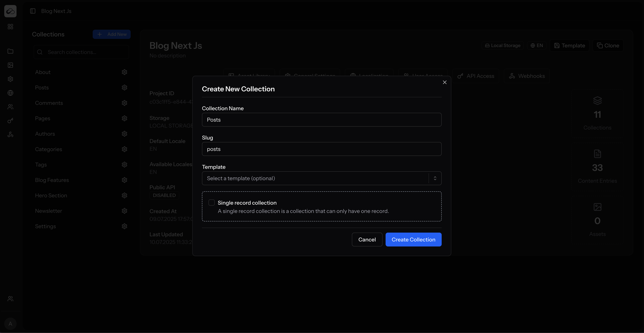The width and height of the screenshot is (644, 333).
Task: Open settings gear for Settings collection
Action: [124, 226]
